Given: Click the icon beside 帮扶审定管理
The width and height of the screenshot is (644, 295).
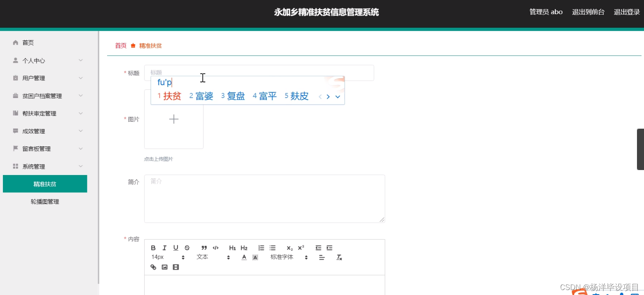Looking at the screenshot, I should tap(16, 113).
